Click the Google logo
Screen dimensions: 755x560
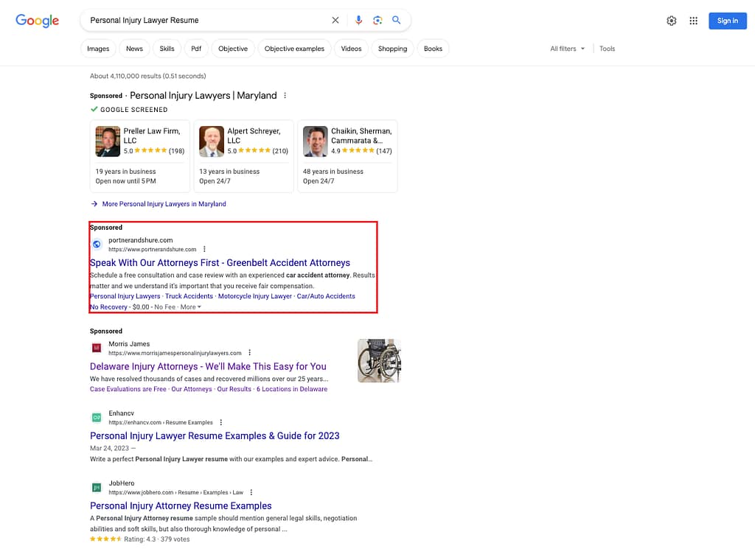(x=37, y=20)
